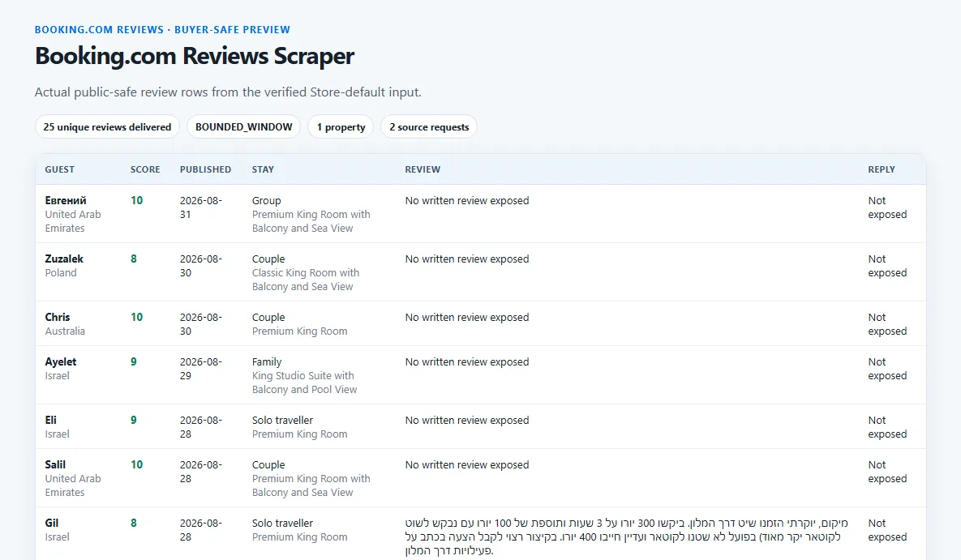Click Chris's score of 10
This screenshot has width=961, height=560.
pos(137,317)
